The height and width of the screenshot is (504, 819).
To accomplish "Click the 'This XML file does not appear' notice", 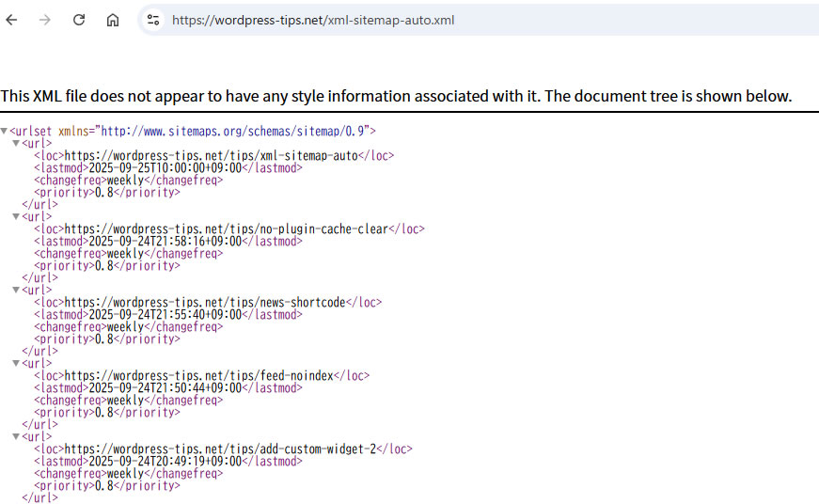I will (x=396, y=96).
